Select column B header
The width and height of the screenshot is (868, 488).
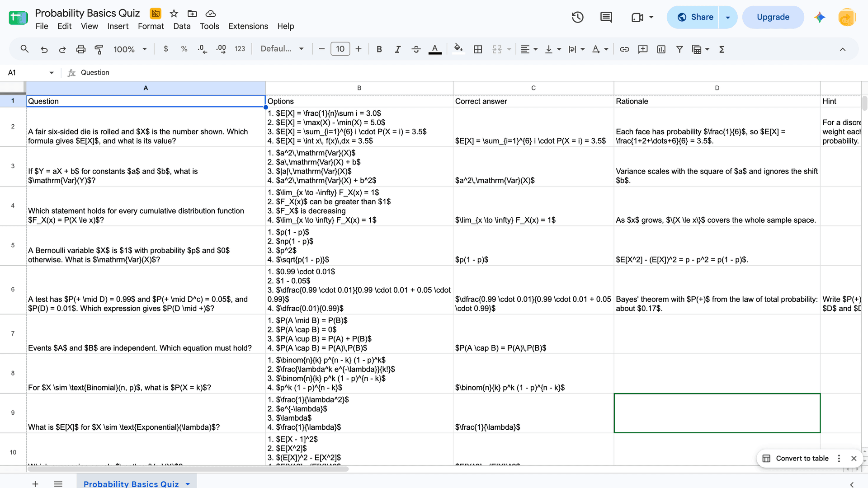359,88
